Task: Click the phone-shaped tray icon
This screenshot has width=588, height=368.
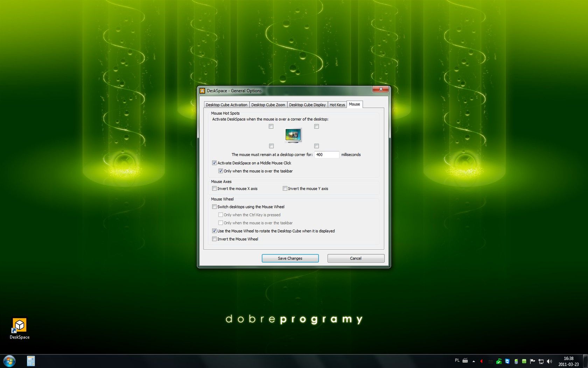Action: coord(516,361)
